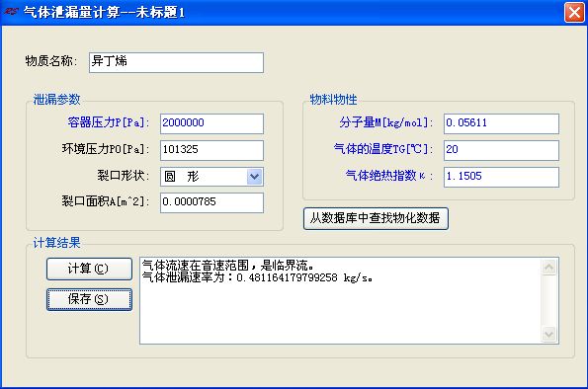Click the results box down scroll arrow

pos(549,334)
